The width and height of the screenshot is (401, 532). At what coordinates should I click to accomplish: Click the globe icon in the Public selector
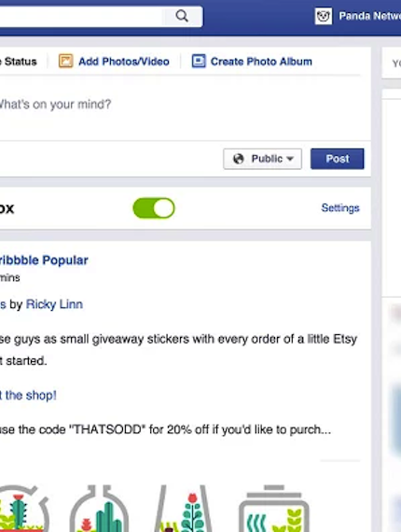[x=239, y=159]
